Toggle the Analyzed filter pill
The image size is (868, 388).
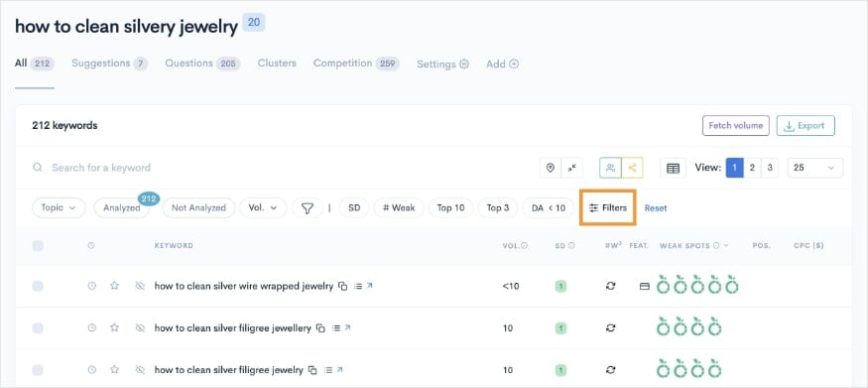point(122,208)
